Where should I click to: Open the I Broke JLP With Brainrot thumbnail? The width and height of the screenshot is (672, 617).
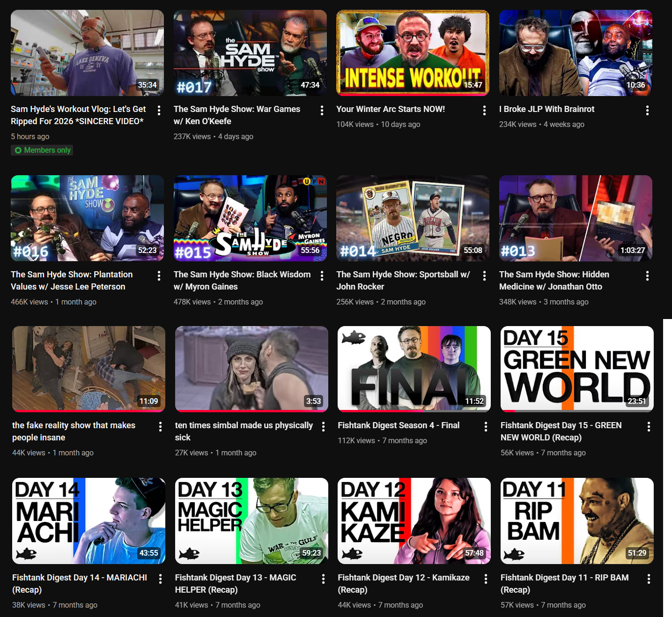(576, 53)
